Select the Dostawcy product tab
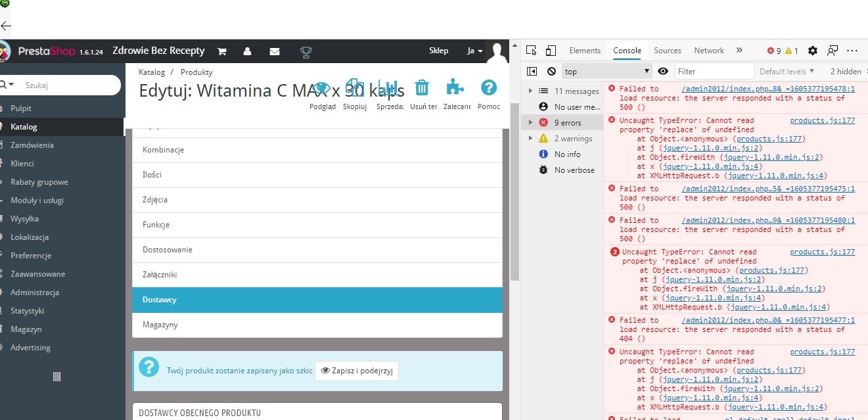This screenshot has width=868, height=420. (x=317, y=300)
